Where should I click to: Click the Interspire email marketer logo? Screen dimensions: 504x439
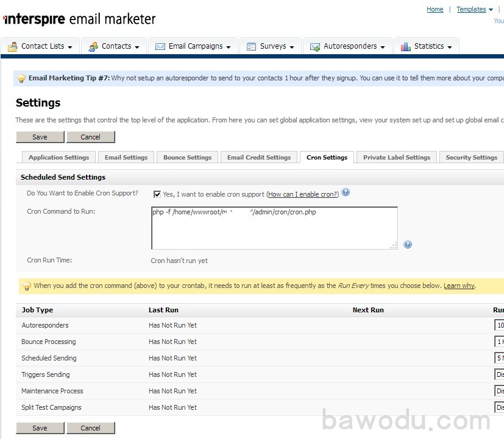(79, 19)
